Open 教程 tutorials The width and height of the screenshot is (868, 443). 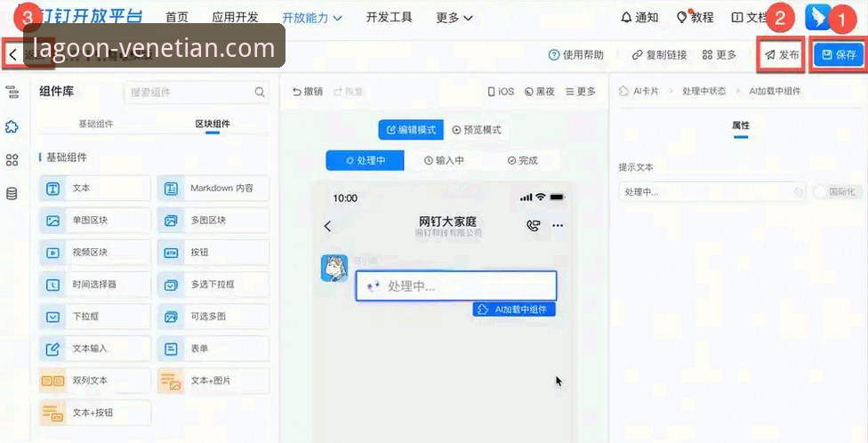point(695,18)
